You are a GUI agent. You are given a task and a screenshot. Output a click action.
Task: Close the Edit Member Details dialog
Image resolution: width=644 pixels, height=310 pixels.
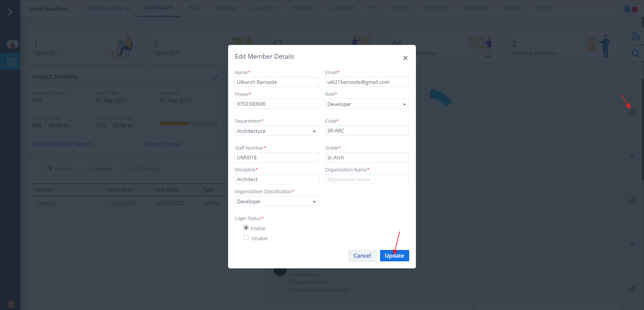[x=405, y=58]
